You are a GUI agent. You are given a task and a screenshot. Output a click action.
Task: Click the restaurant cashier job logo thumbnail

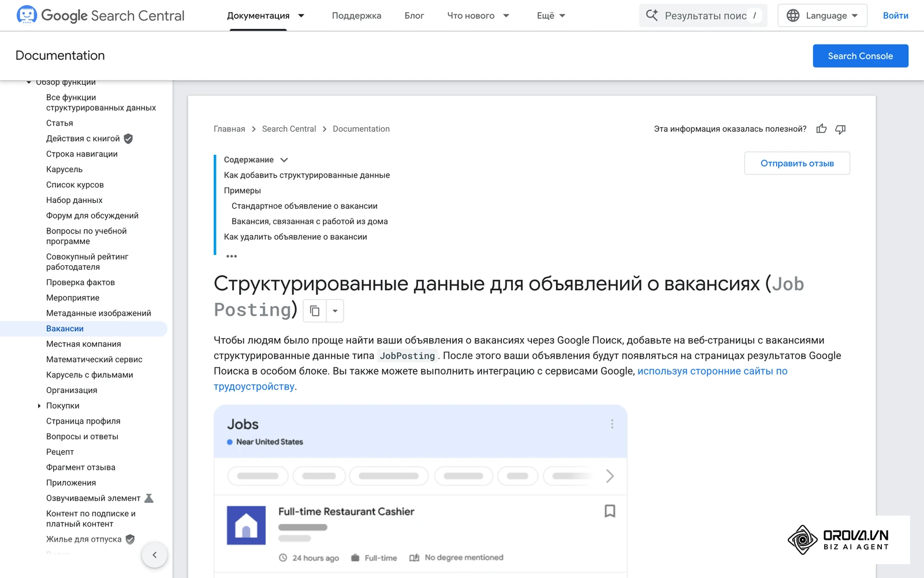tap(246, 525)
